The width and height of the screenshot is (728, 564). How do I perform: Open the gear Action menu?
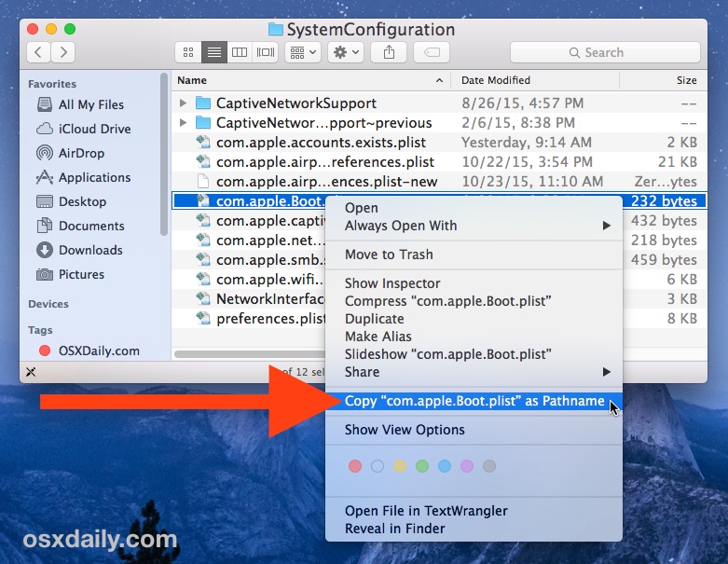346,52
